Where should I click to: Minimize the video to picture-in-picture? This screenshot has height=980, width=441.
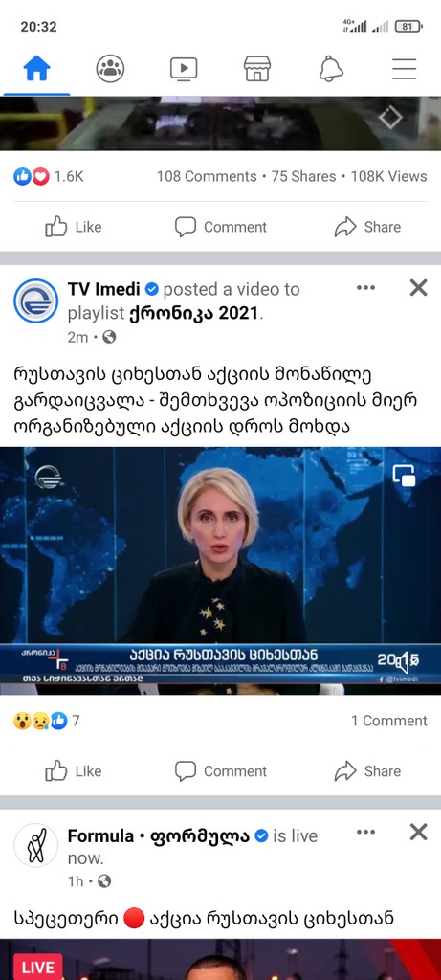tap(404, 476)
